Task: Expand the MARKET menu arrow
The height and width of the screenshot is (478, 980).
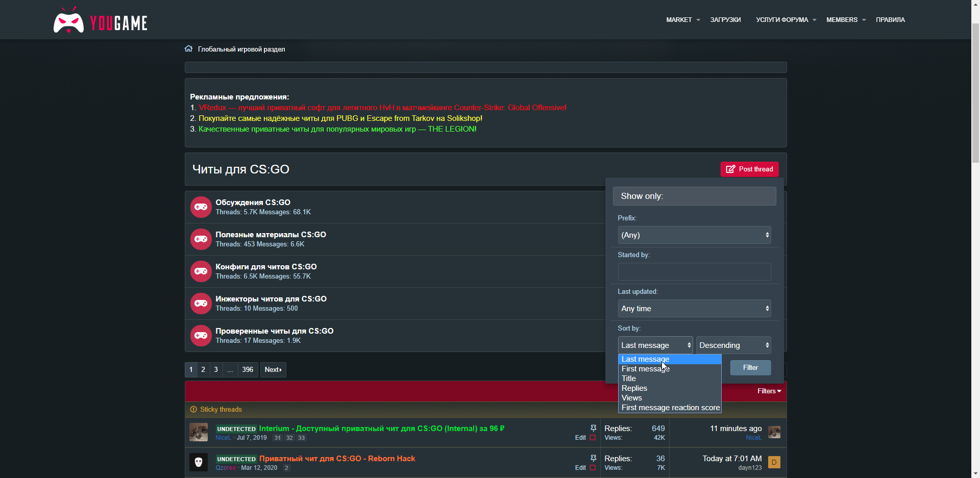Action: tap(698, 20)
